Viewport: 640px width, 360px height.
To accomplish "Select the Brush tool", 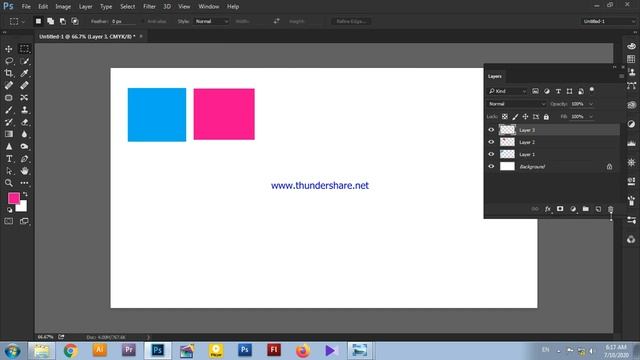I will [9, 110].
